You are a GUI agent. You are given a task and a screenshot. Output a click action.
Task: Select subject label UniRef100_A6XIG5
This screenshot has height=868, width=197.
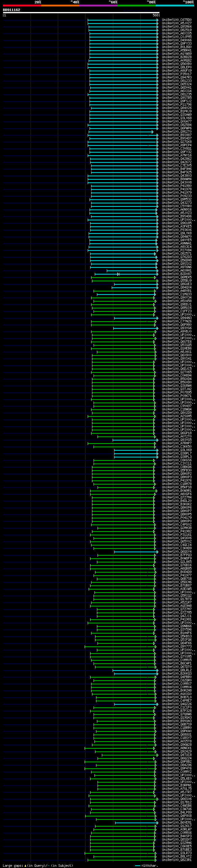pyautogui.click(x=177, y=33)
